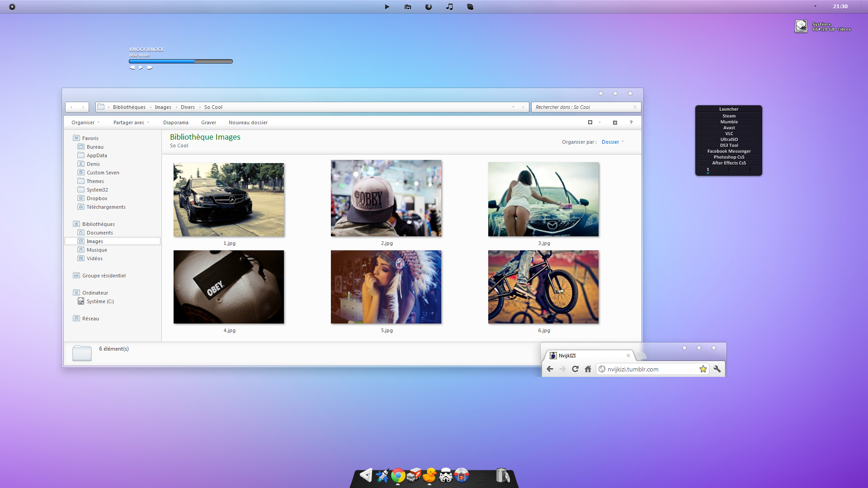
Task: Launch Steam from the Launcher widget
Action: [x=729, y=116]
